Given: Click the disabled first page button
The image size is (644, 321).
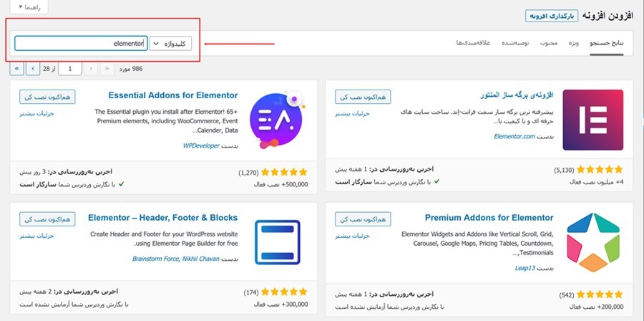Looking at the screenshot, I should point(107,69).
